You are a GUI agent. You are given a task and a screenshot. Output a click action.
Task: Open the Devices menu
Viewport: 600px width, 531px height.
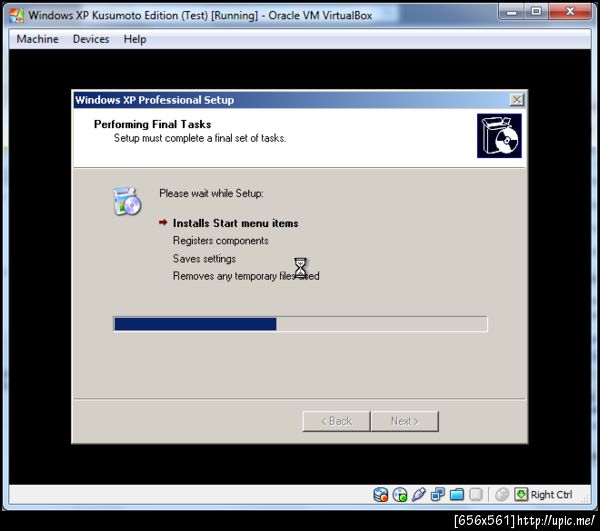[x=91, y=39]
